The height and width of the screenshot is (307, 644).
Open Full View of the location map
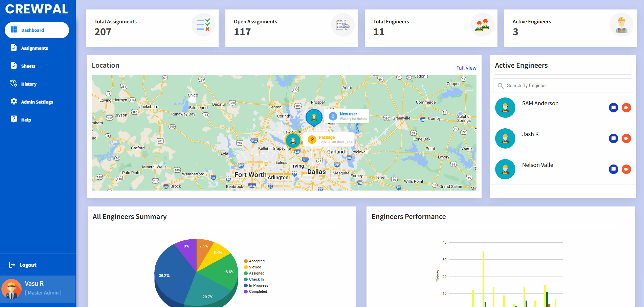(x=466, y=68)
